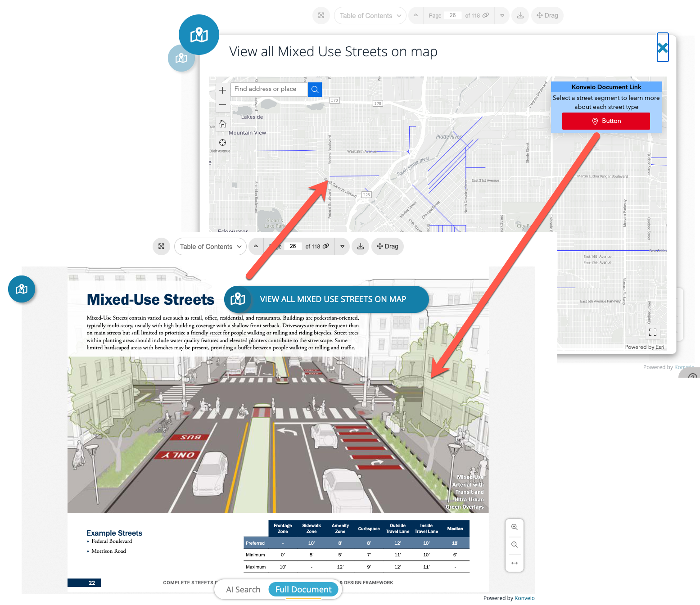Click the page number input field
Viewport: 700px width, 605px height.
click(x=292, y=246)
